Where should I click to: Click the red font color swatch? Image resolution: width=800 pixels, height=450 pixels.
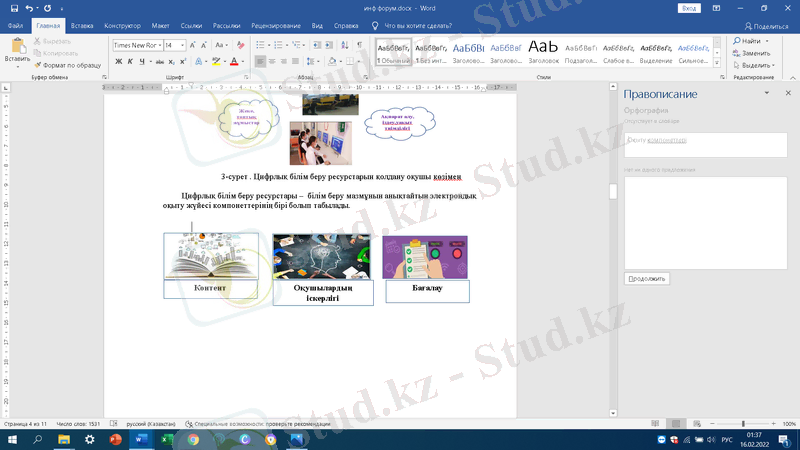(234, 61)
